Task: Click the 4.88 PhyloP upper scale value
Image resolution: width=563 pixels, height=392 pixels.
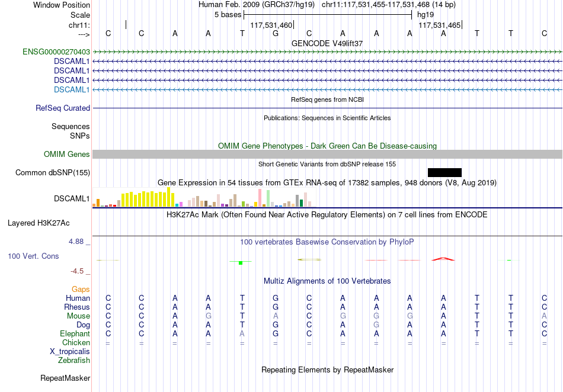Action: pos(76,242)
